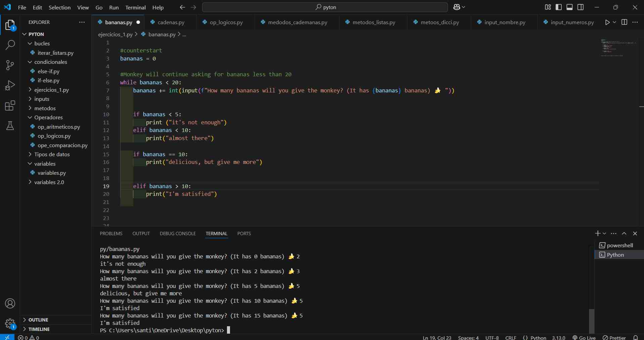This screenshot has width=644, height=340.
Task: Create a new terminal with plus
Action: [x=597, y=233]
